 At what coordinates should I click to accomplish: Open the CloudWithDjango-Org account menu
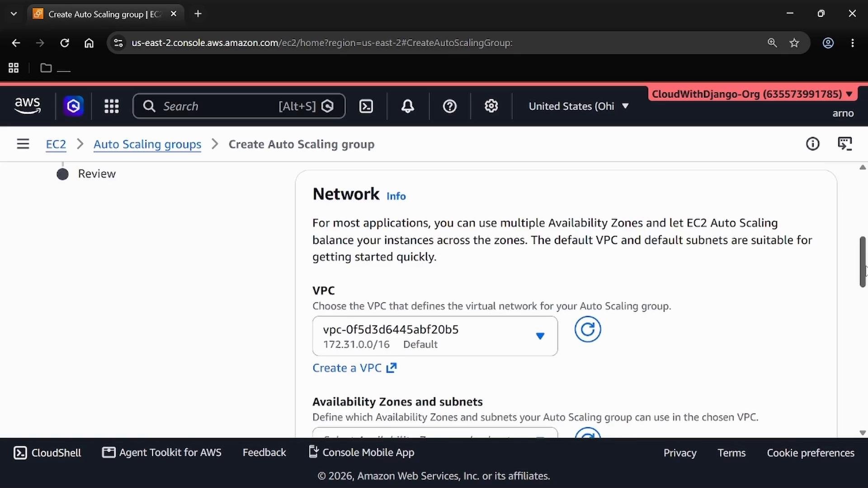pos(752,94)
